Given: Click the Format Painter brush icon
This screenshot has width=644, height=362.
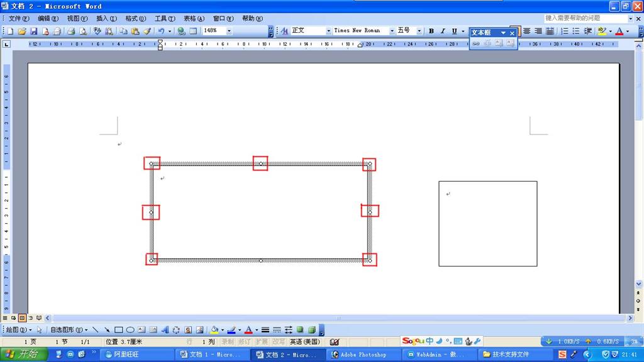Looking at the screenshot, I should 147,31.
